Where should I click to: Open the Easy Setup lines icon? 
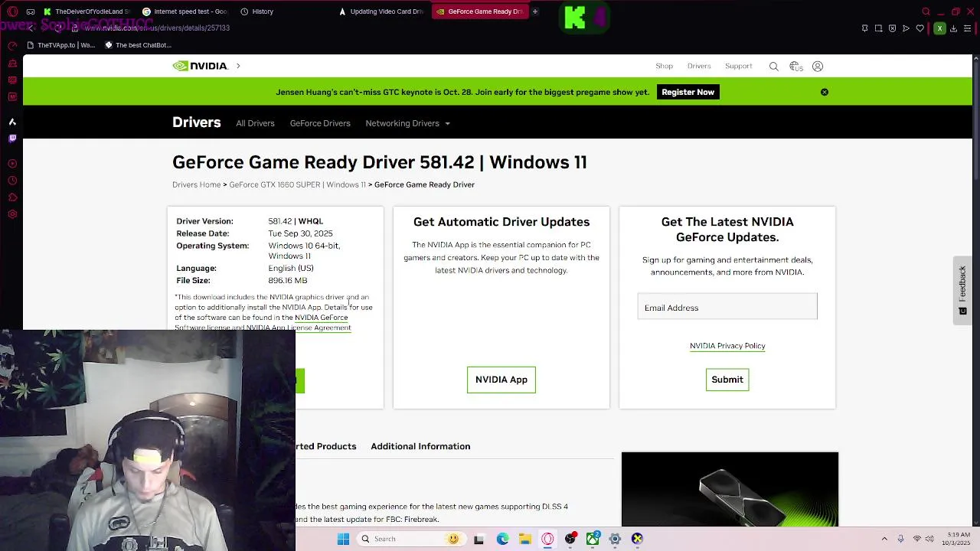pyautogui.click(x=967, y=28)
